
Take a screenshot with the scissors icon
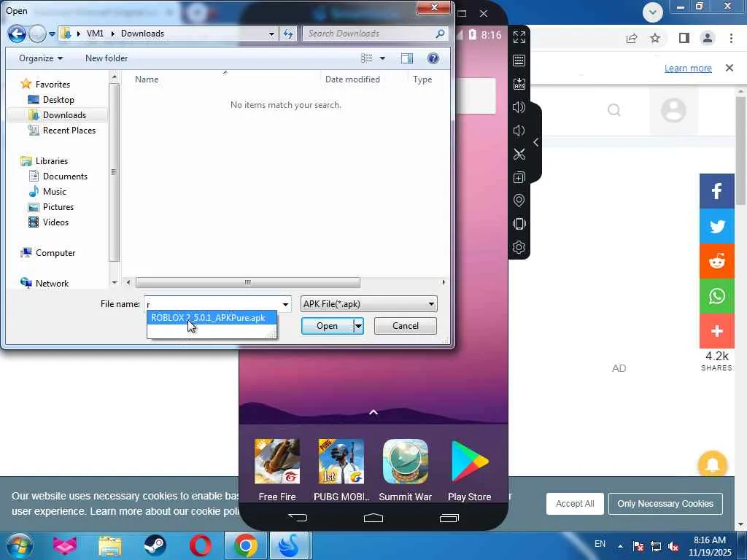pyautogui.click(x=519, y=154)
